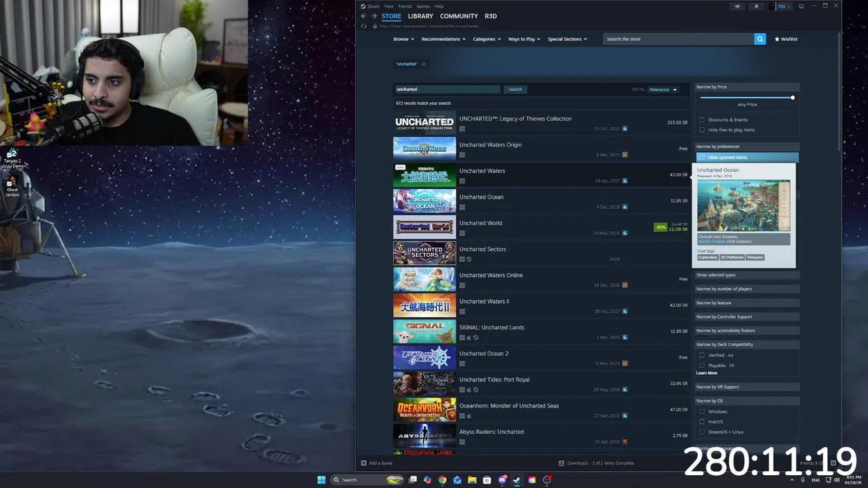The image size is (868, 488).
Task: Click the Wishlist star icon
Action: (x=777, y=39)
